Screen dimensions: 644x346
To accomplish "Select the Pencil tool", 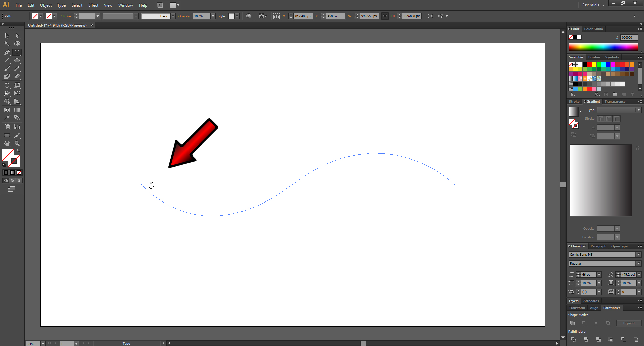I will (17, 68).
